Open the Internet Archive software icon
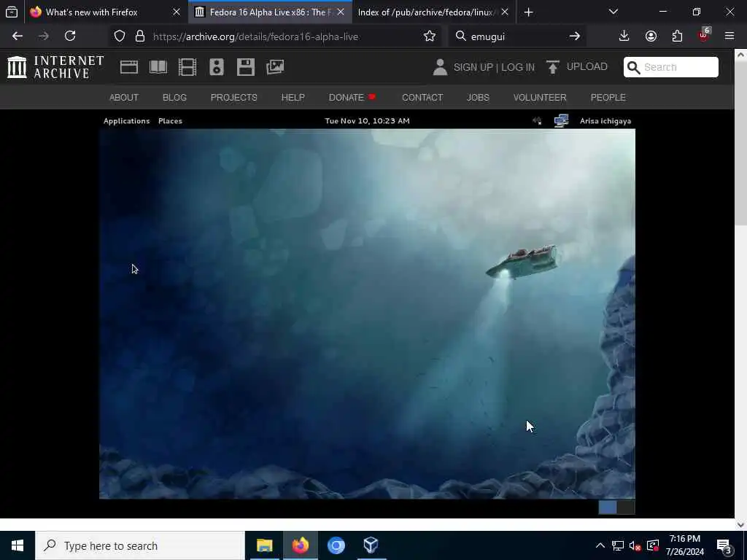 [246, 67]
